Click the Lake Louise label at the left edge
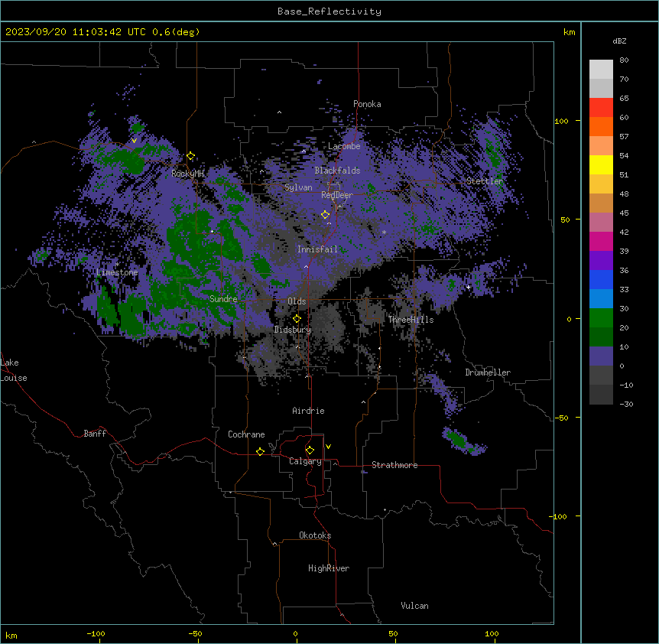Image resolution: width=659 pixels, height=644 pixels. (x=14, y=370)
